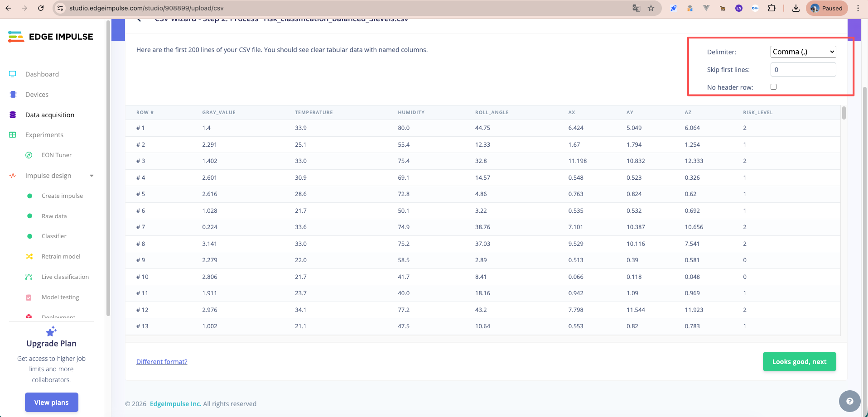This screenshot has width=868, height=417.
Task: Collapse the Impulse design section arrow
Action: pos(92,176)
